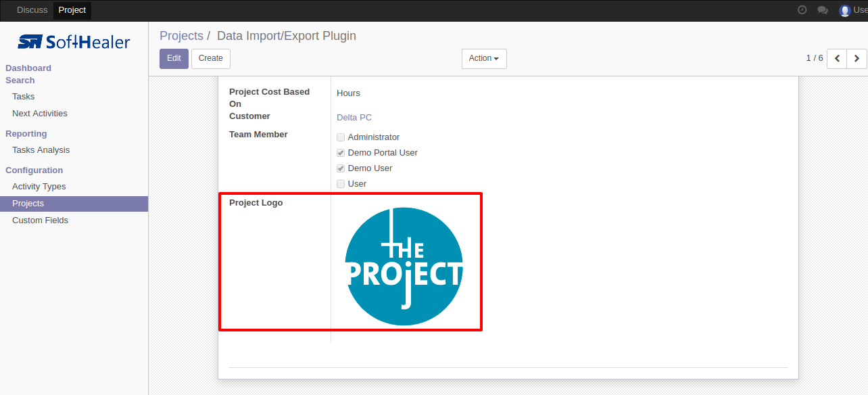The height and width of the screenshot is (395, 868).
Task: Go to next record arrow
Action: coord(857,58)
